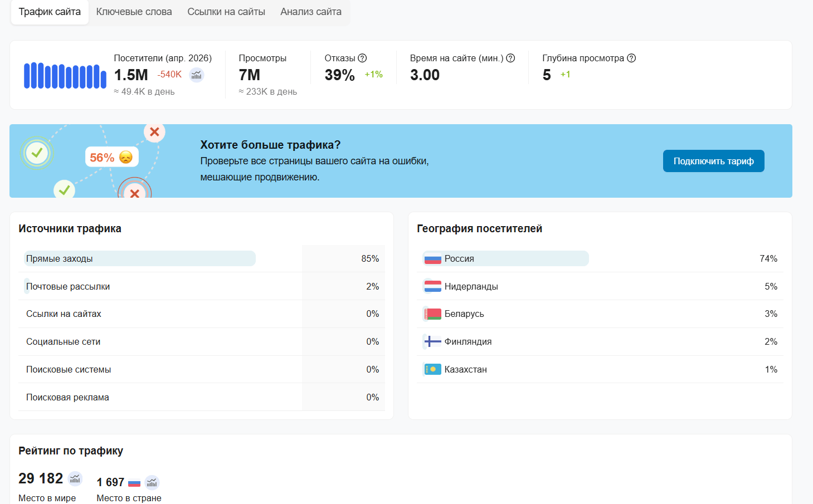Select the Почтовые рассылки row

(x=202, y=286)
